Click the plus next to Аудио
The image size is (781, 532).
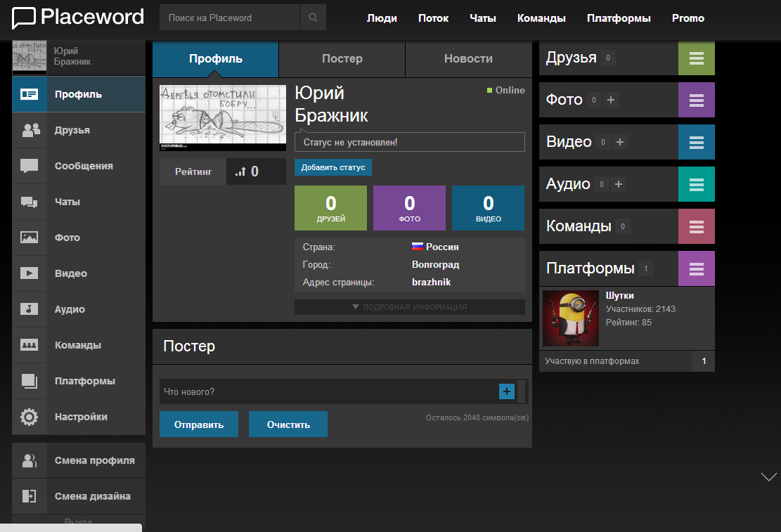[618, 184]
